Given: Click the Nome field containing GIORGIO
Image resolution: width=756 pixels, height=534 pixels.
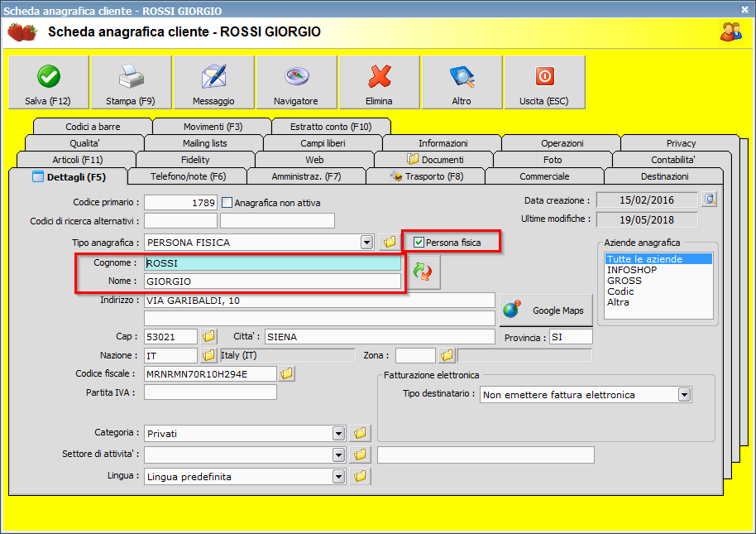Looking at the screenshot, I should pyautogui.click(x=272, y=281).
